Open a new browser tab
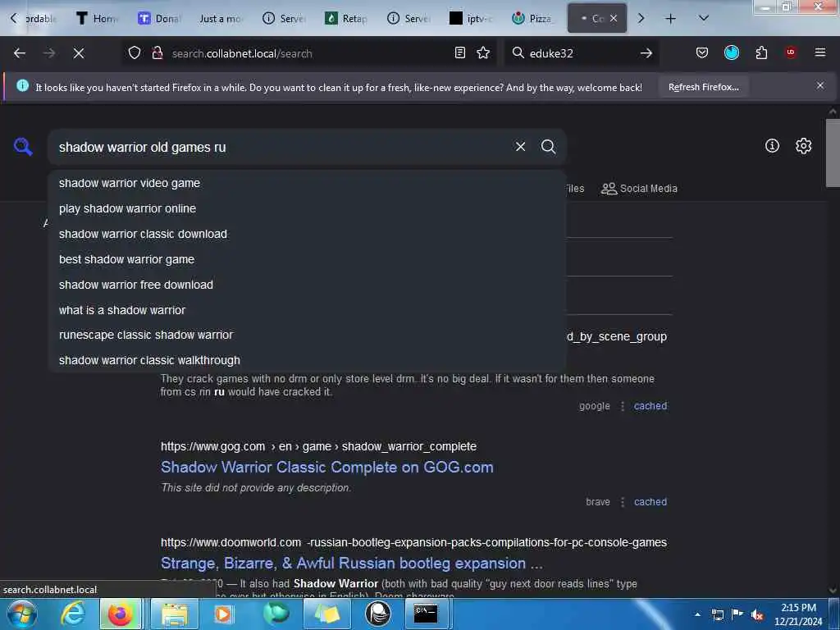This screenshot has height=630, width=840. pyautogui.click(x=670, y=19)
